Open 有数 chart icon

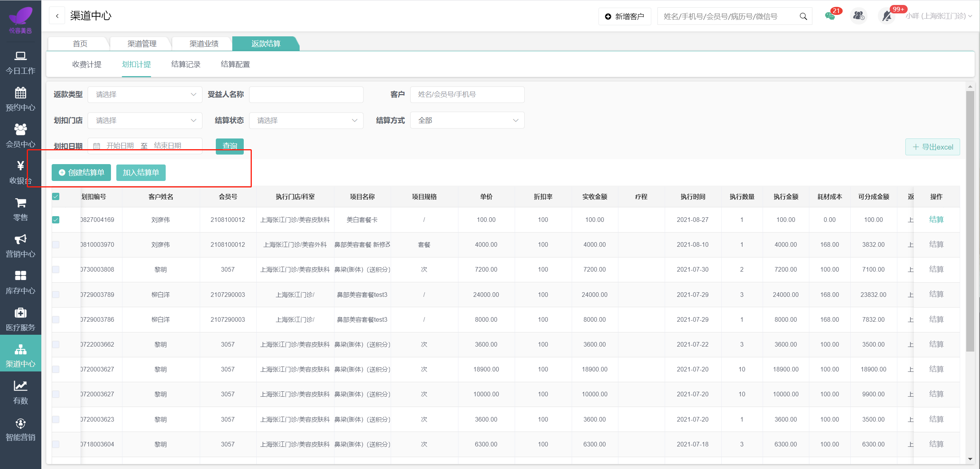pyautogui.click(x=20, y=386)
